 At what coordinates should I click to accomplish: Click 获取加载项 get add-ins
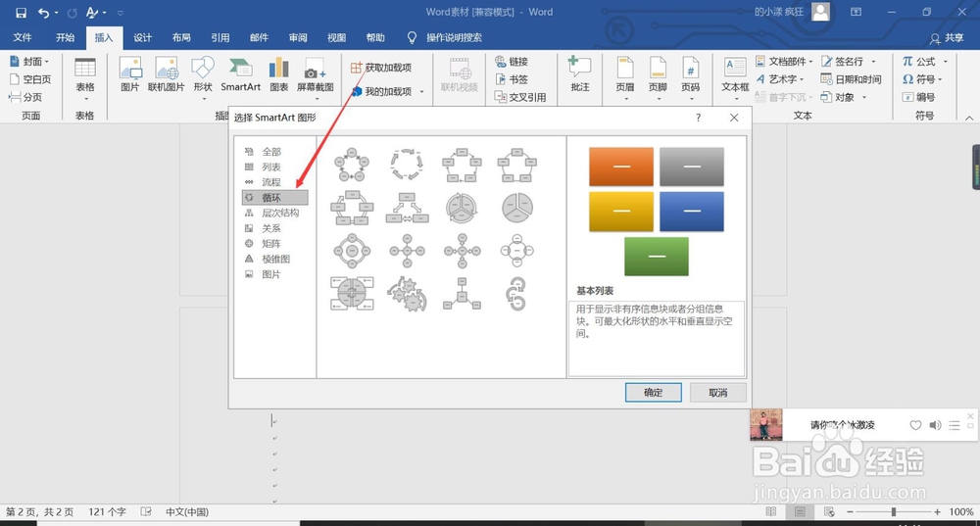point(380,68)
